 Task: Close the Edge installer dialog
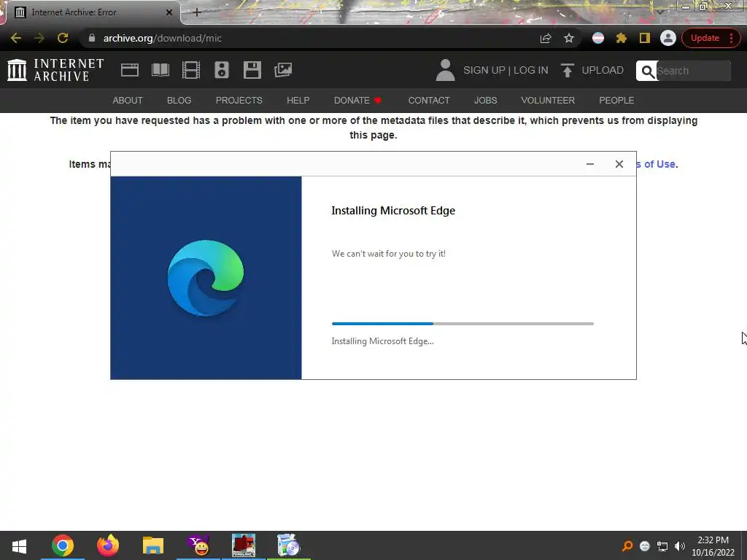point(619,164)
